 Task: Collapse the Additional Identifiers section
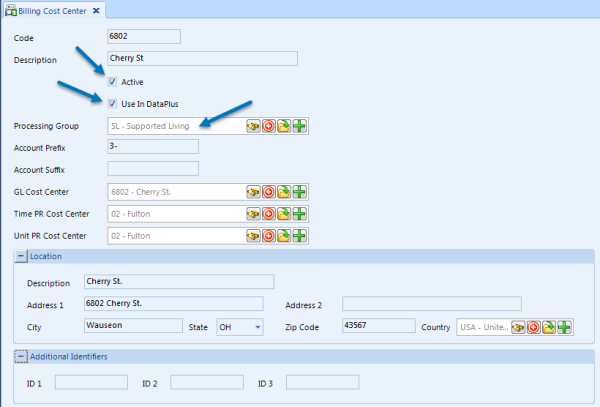click(20, 357)
